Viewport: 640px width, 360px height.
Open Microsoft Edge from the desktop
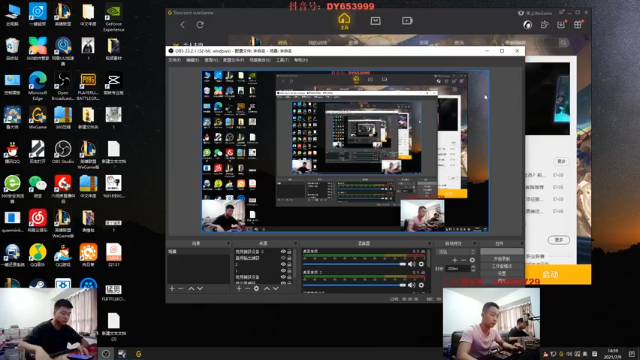38,86
